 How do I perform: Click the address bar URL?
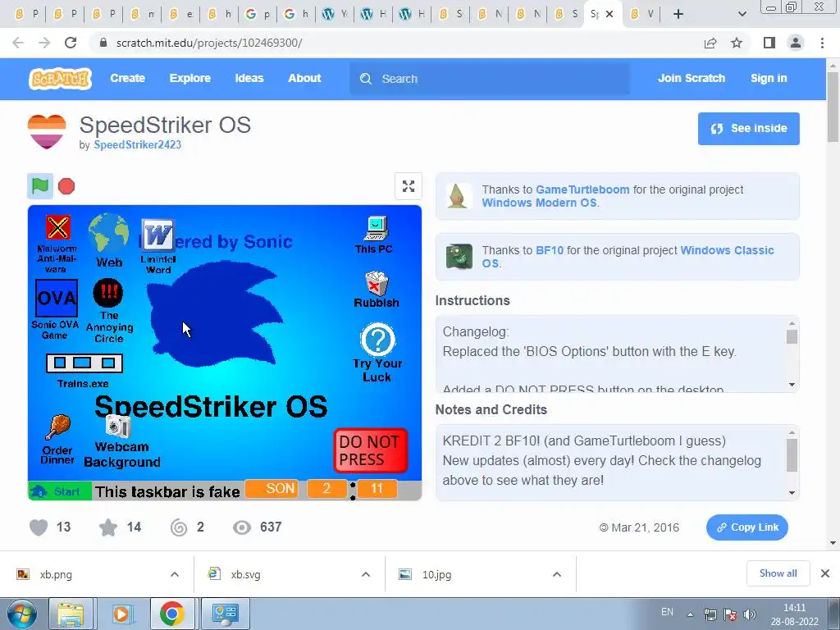pyautogui.click(x=209, y=43)
